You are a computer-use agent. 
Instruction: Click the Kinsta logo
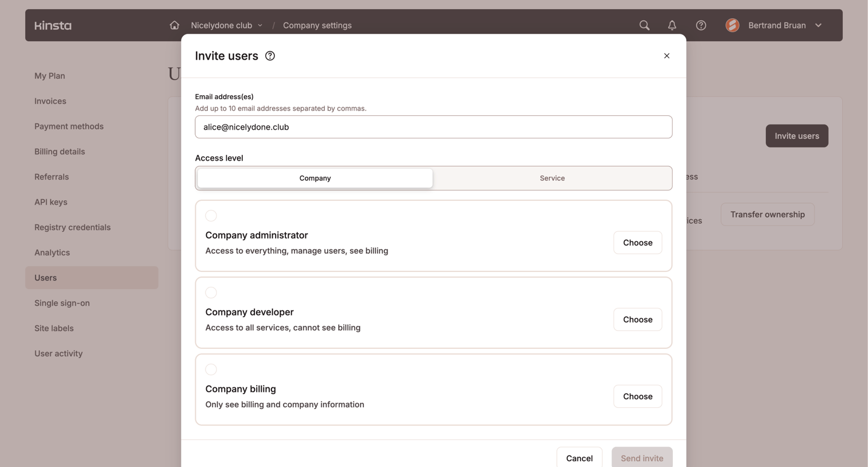(x=53, y=25)
